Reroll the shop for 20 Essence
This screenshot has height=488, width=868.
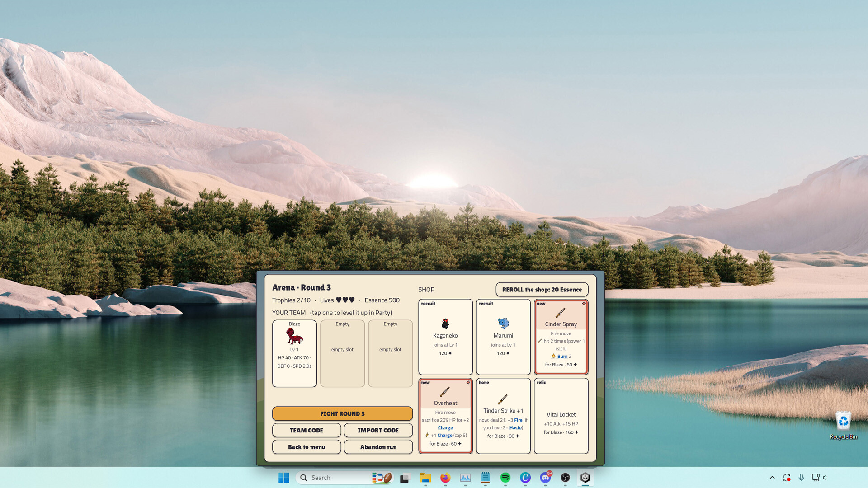click(542, 290)
